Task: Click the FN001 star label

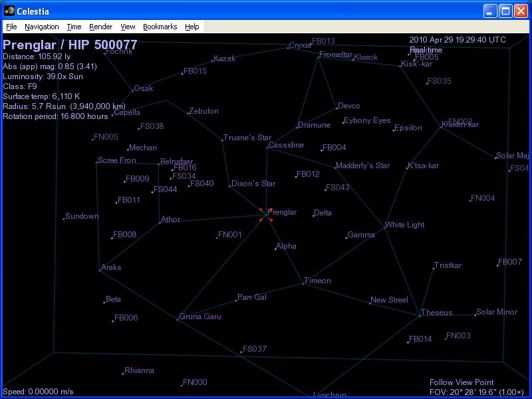Action: coord(229,235)
